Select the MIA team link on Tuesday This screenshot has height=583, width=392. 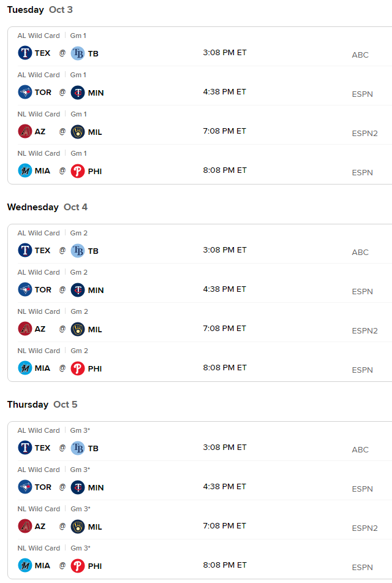42,171
